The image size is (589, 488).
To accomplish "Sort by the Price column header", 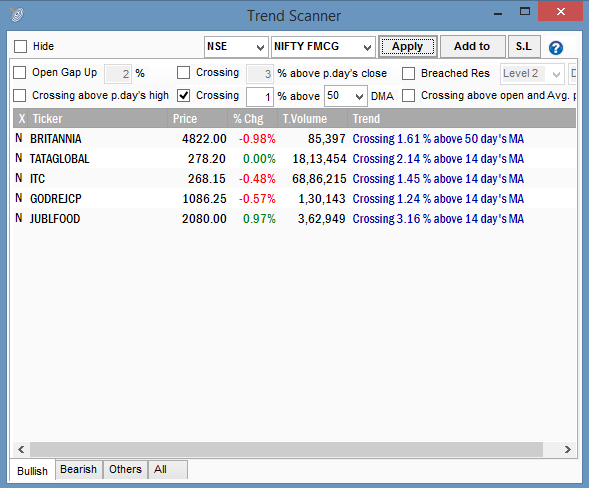I will coord(198,119).
